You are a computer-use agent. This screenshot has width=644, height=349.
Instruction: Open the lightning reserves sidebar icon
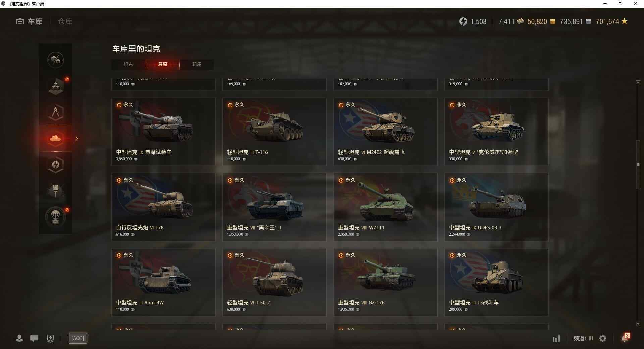click(56, 165)
